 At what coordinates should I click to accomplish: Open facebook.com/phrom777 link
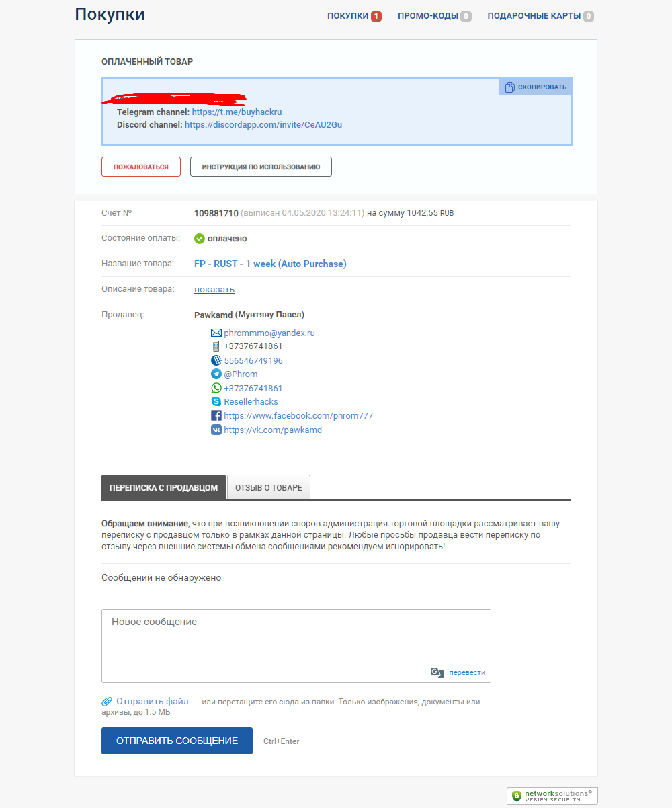tap(298, 415)
